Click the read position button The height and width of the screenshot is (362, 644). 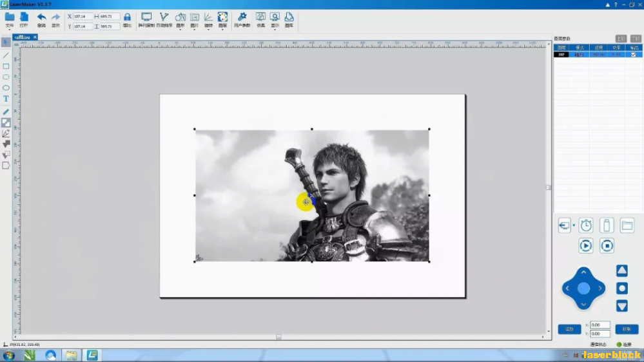(x=569, y=329)
